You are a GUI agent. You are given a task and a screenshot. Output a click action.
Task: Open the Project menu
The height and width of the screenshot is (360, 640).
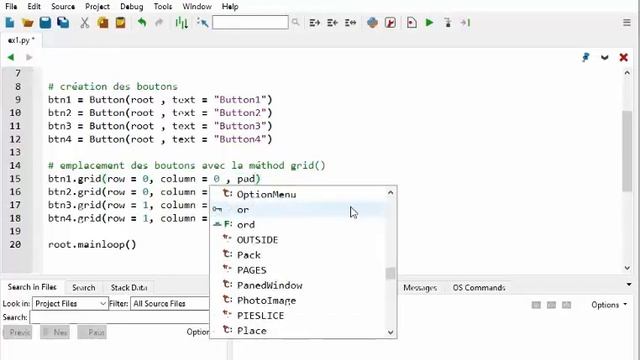[x=97, y=7]
